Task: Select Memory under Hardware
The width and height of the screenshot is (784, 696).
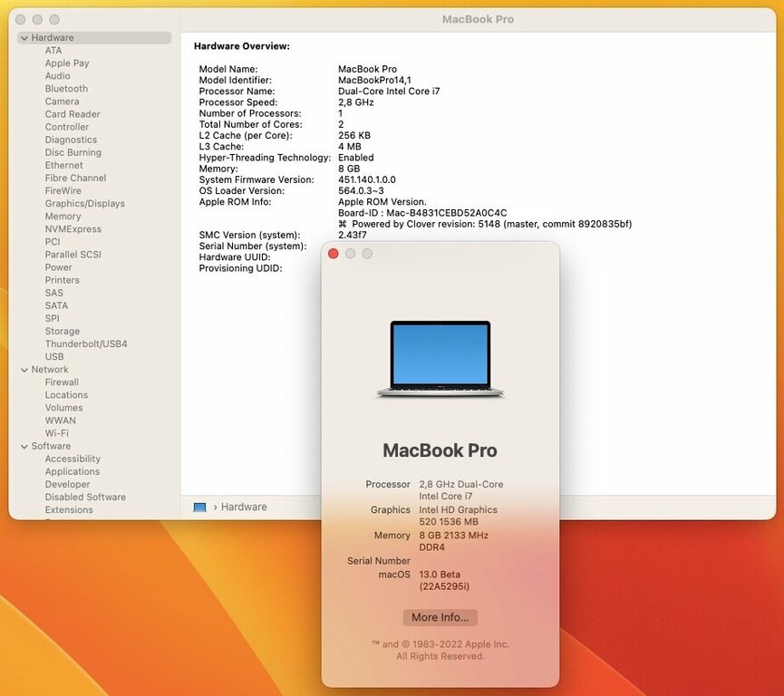Action: [63, 216]
